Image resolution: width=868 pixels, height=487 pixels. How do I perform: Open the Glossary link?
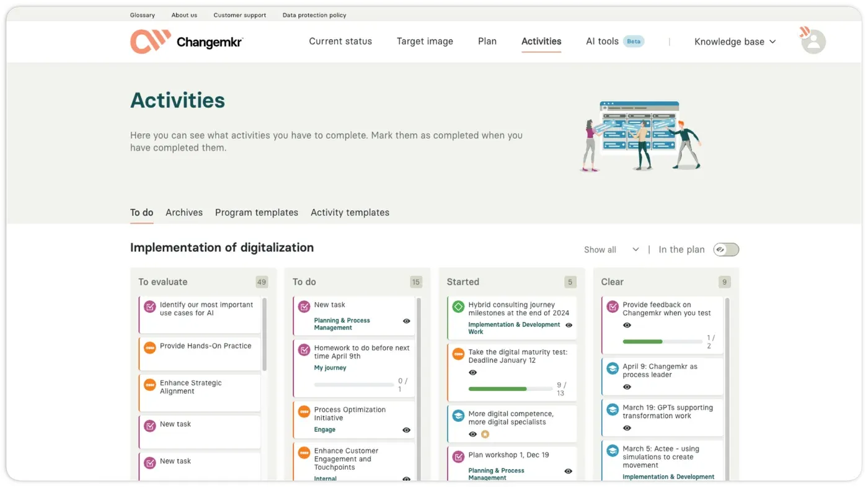point(143,15)
